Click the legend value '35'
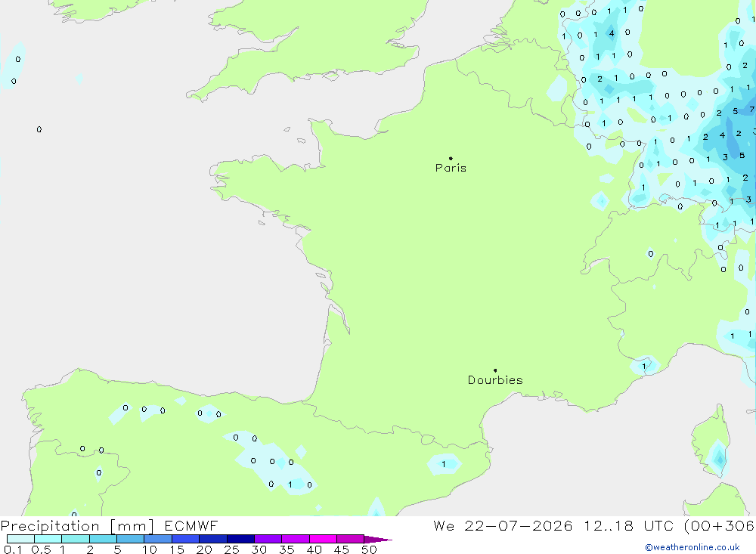Viewport: 756px width, 554px height. tap(287, 549)
